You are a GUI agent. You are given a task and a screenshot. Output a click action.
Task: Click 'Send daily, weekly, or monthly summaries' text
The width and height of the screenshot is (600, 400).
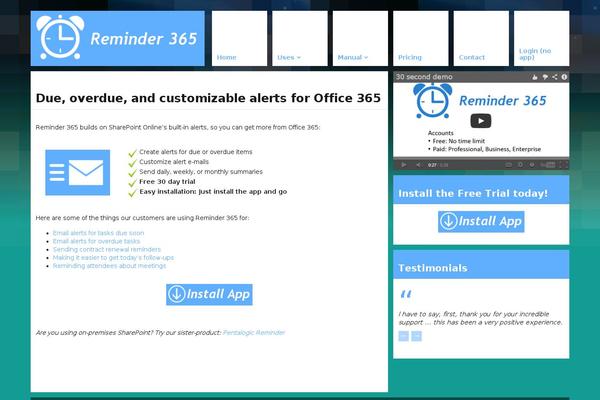pos(201,171)
